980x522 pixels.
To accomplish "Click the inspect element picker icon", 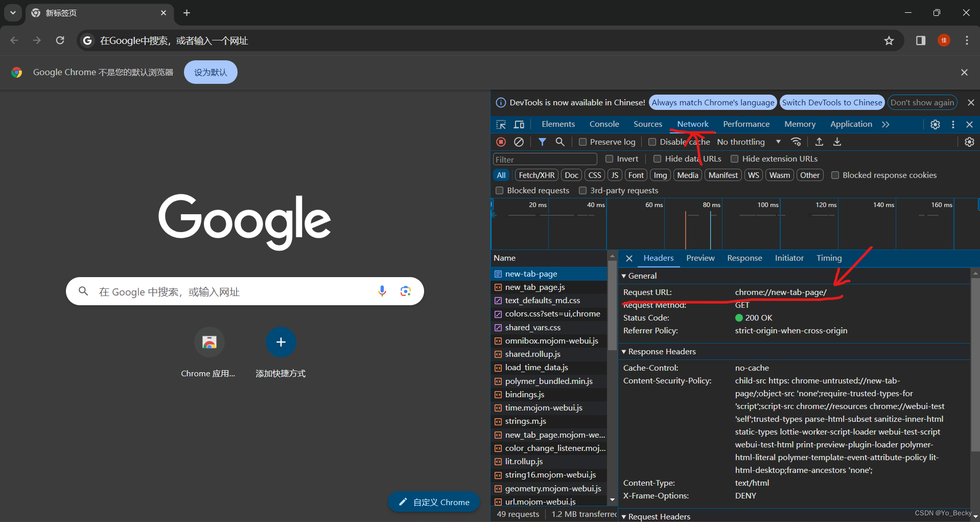I will coord(501,124).
